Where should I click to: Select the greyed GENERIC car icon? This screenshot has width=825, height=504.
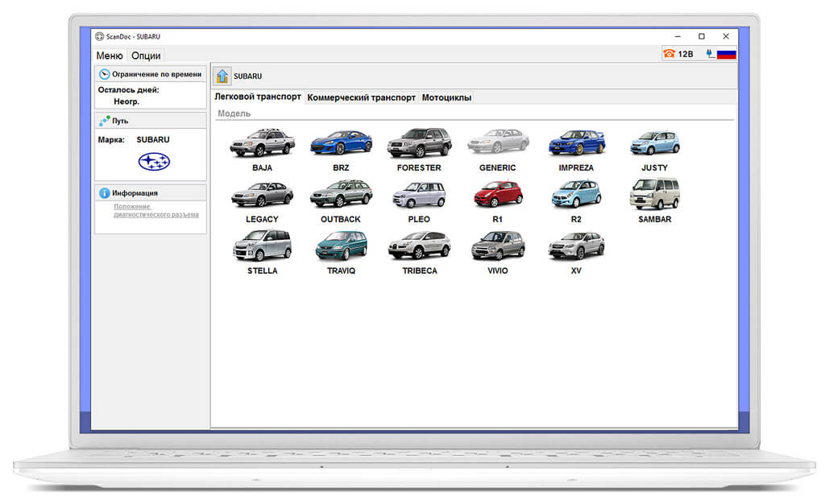tap(498, 142)
